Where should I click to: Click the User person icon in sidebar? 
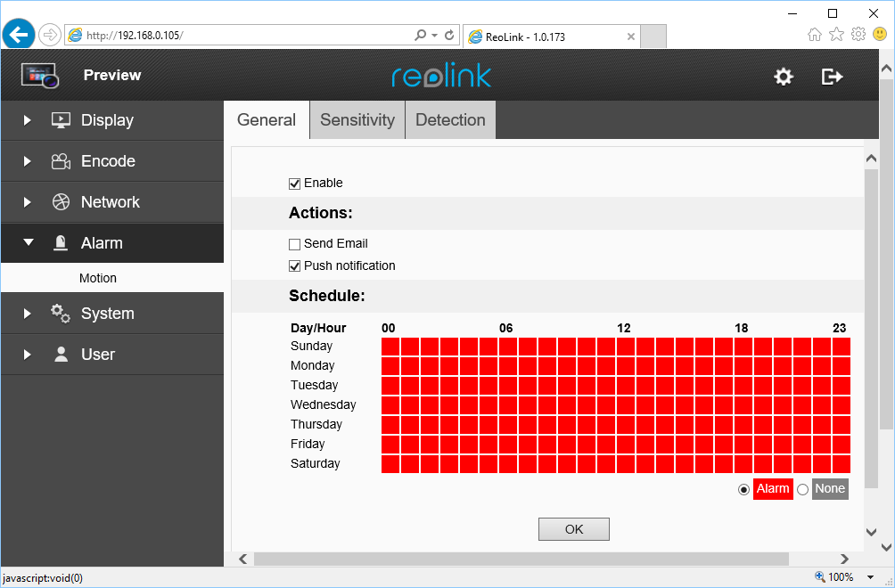click(61, 355)
